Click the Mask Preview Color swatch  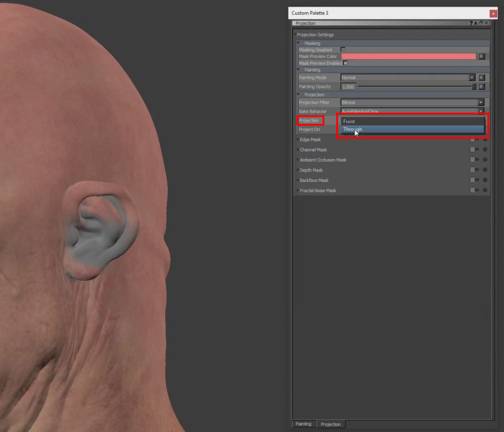pyautogui.click(x=408, y=56)
